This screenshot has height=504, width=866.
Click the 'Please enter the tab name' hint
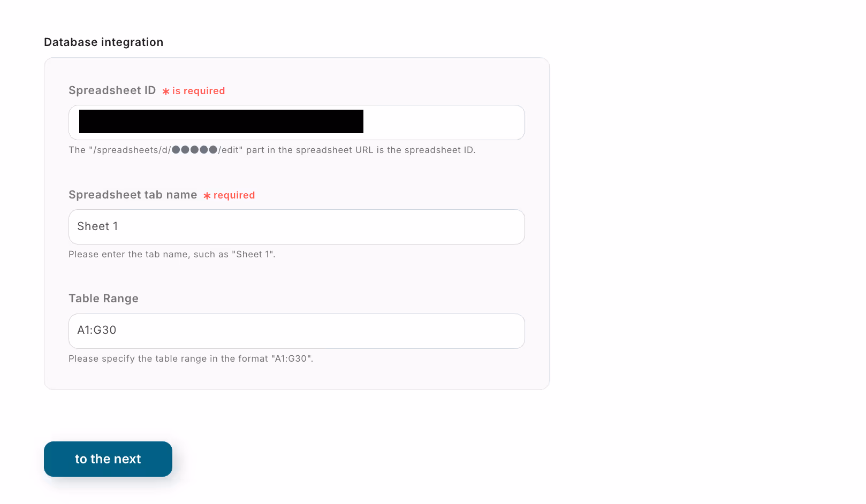(x=172, y=254)
